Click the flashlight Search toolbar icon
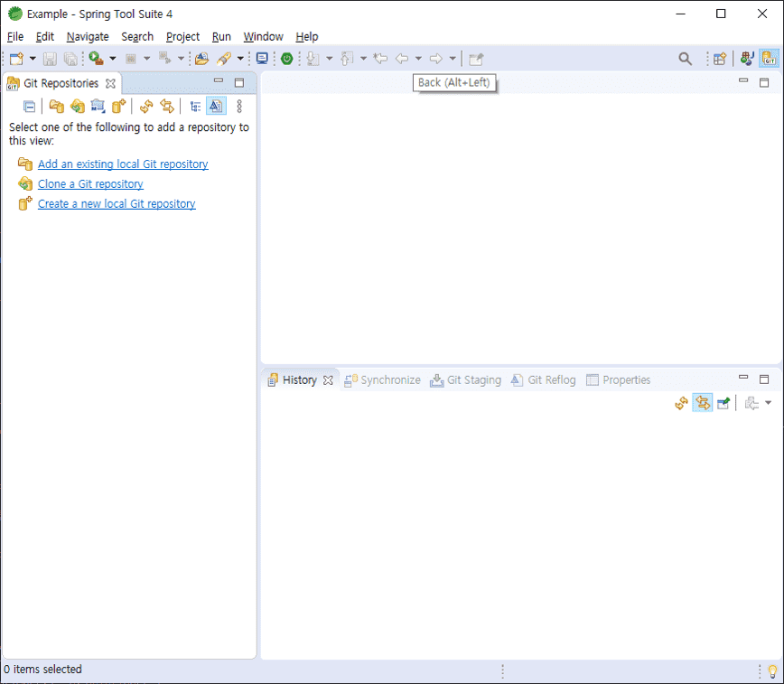The image size is (784, 684). point(224,59)
